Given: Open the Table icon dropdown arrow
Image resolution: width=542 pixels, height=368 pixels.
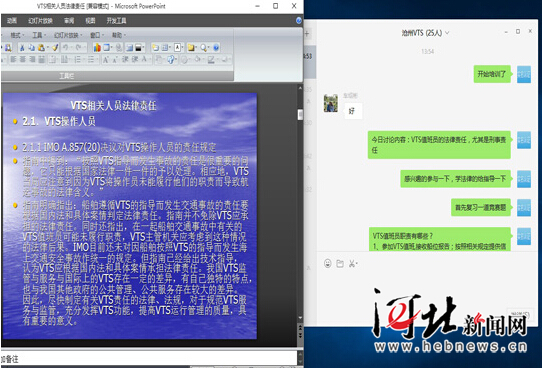Looking at the screenshot, I should [112, 47].
